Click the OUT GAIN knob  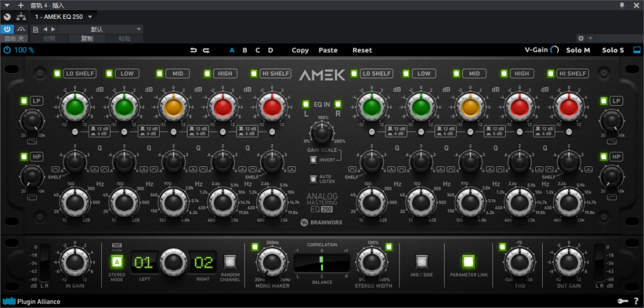pyautogui.click(x=569, y=261)
